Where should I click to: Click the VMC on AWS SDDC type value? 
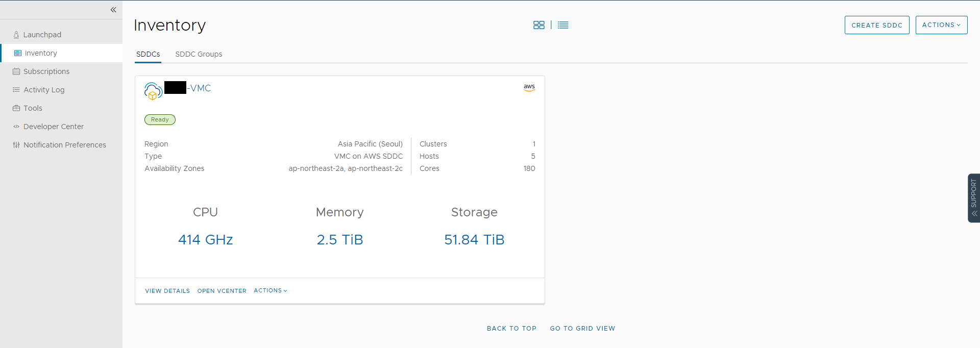click(369, 156)
